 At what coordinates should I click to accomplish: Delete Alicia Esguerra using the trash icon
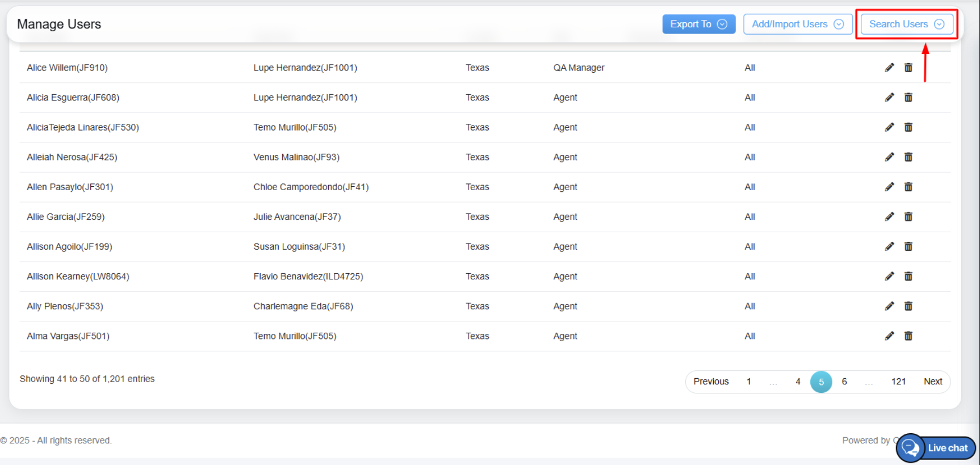tap(908, 98)
